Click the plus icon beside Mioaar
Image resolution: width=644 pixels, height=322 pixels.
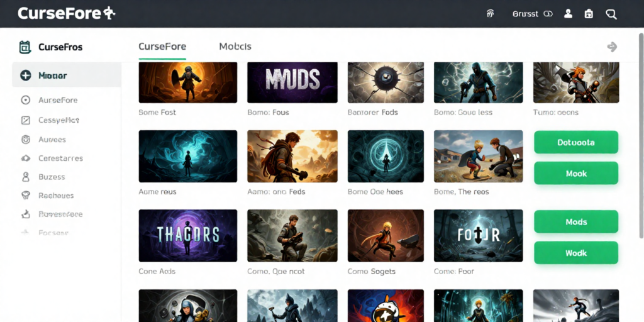coord(25,75)
